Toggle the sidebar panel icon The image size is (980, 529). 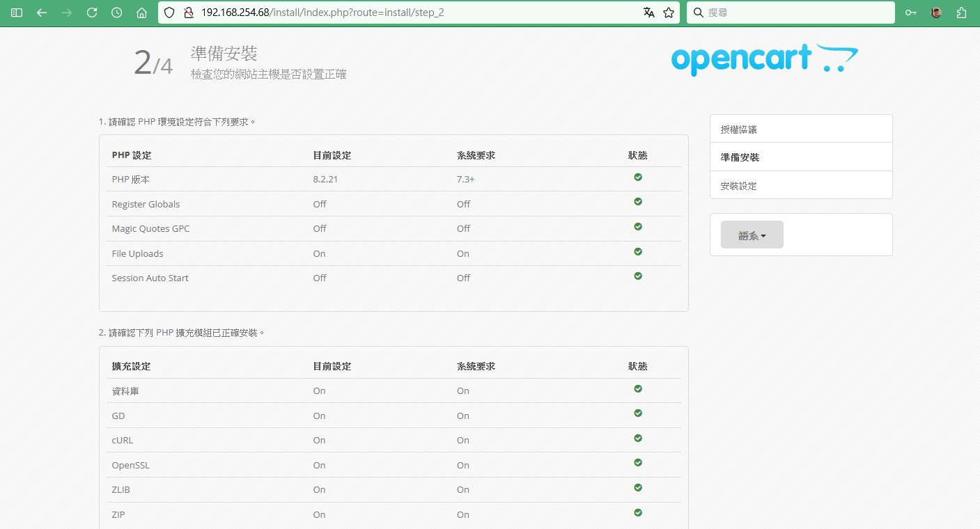(x=17, y=13)
